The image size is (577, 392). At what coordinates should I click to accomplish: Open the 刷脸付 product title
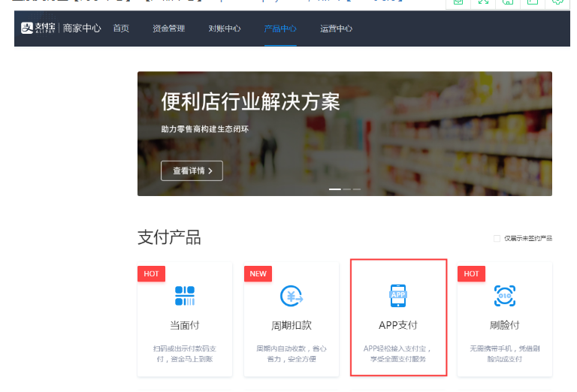pyautogui.click(x=505, y=325)
